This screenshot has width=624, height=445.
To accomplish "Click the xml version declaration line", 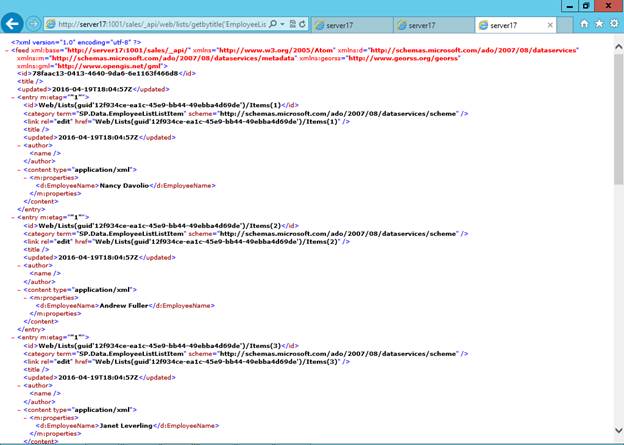I will [76, 42].
